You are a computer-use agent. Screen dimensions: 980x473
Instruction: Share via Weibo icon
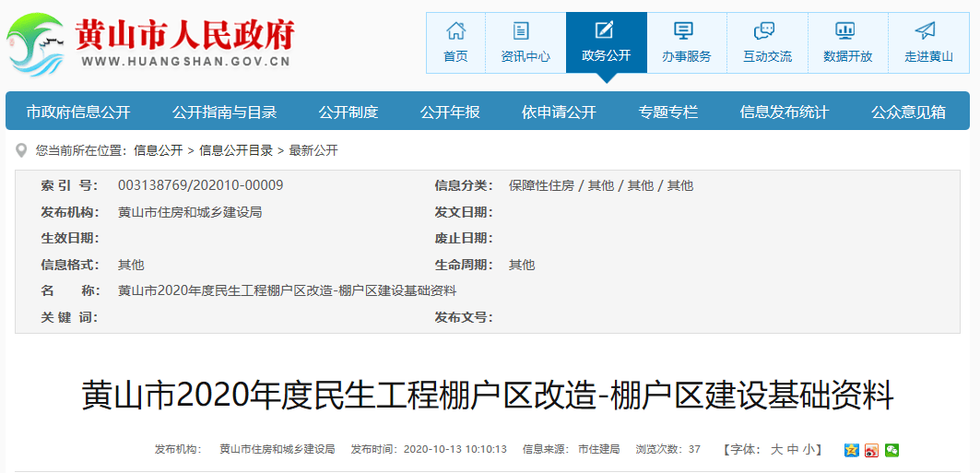coord(871,450)
